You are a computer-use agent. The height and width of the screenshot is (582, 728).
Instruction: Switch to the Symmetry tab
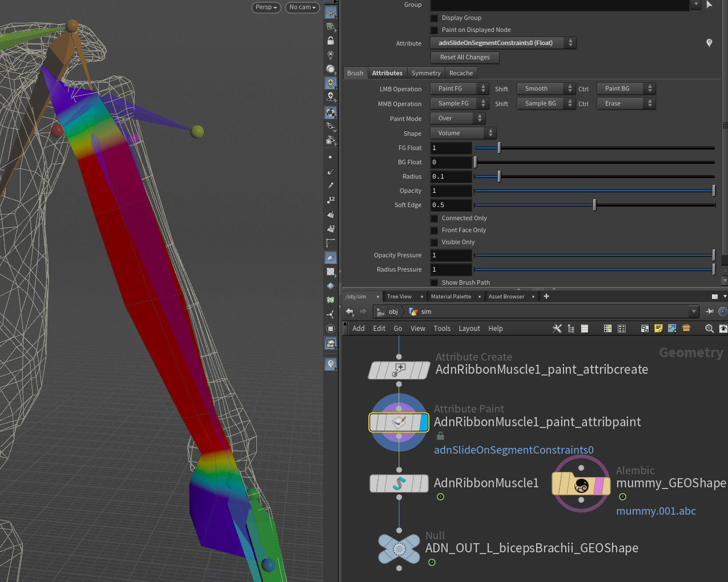click(x=426, y=73)
